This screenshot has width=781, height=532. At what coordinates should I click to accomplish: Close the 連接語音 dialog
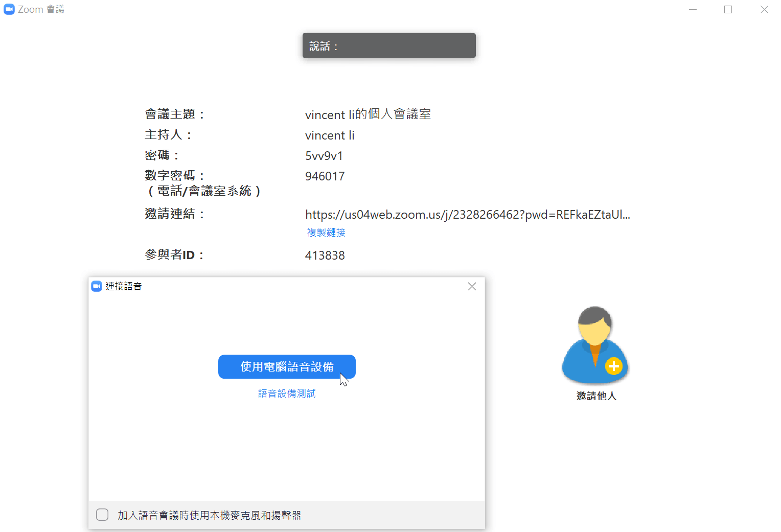(x=472, y=287)
